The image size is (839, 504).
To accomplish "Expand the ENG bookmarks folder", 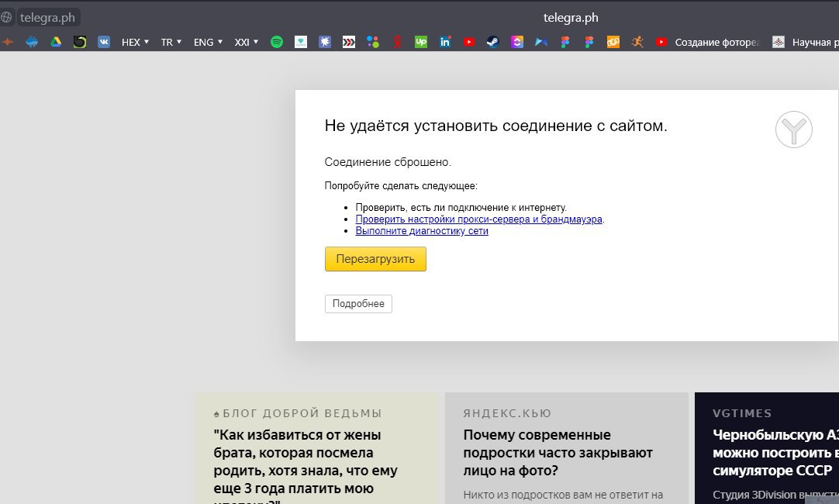I will (x=208, y=42).
